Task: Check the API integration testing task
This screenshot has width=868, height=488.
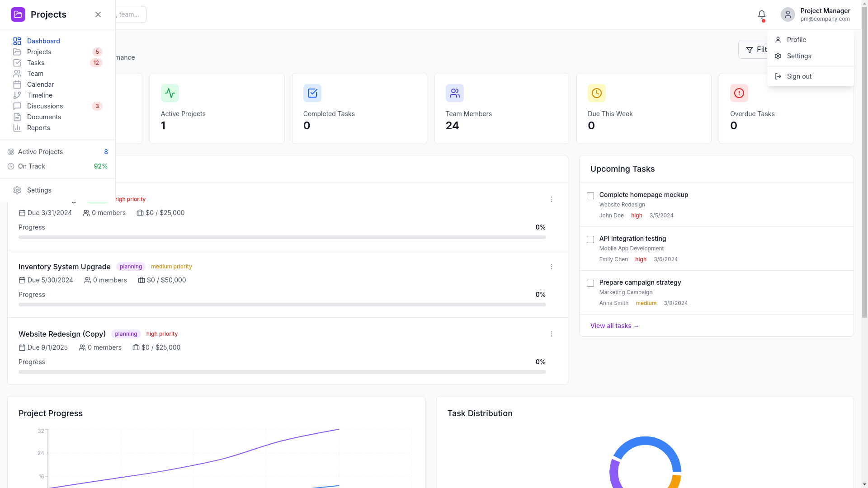Action: click(x=590, y=239)
